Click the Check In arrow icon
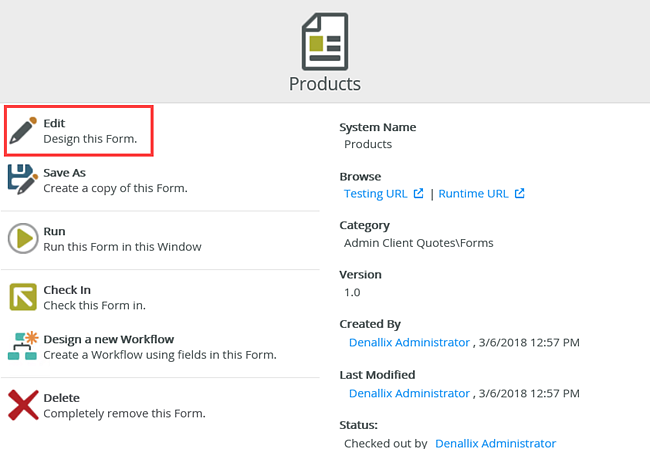The width and height of the screenshot is (650, 449). 23,298
